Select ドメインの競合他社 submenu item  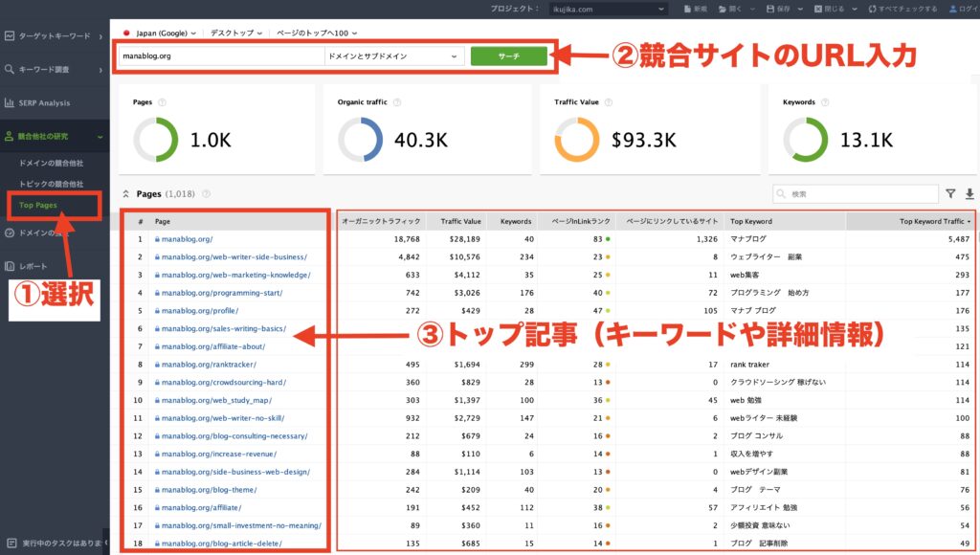pos(51,163)
